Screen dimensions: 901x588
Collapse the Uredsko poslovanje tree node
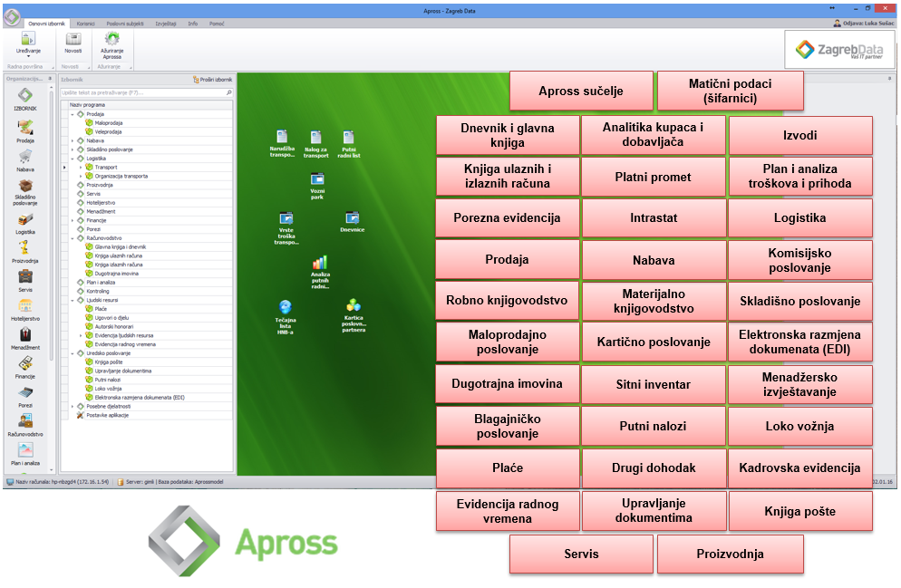(x=73, y=353)
